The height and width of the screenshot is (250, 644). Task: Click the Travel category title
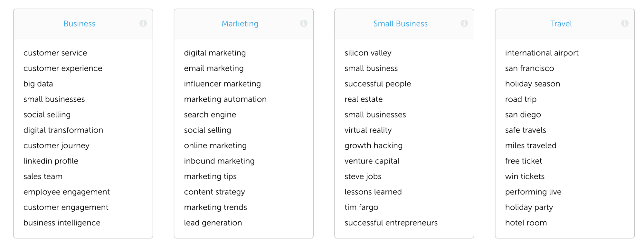click(561, 24)
